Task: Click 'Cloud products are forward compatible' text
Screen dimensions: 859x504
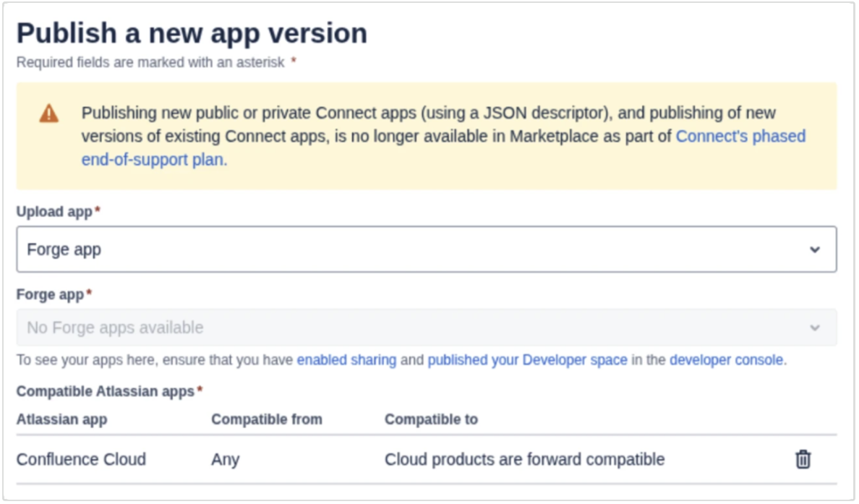Action: pyautogui.click(x=524, y=459)
